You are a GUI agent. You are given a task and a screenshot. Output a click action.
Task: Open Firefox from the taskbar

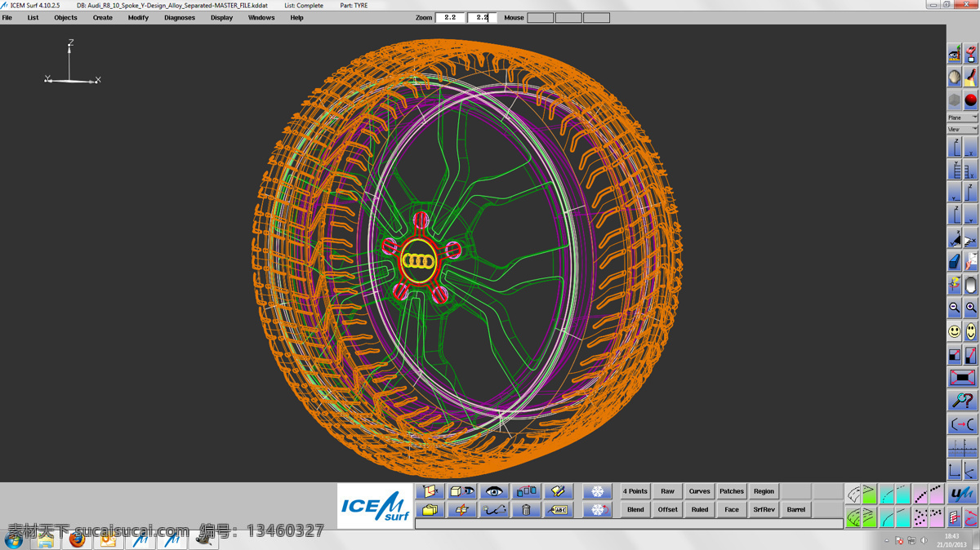(x=78, y=540)
